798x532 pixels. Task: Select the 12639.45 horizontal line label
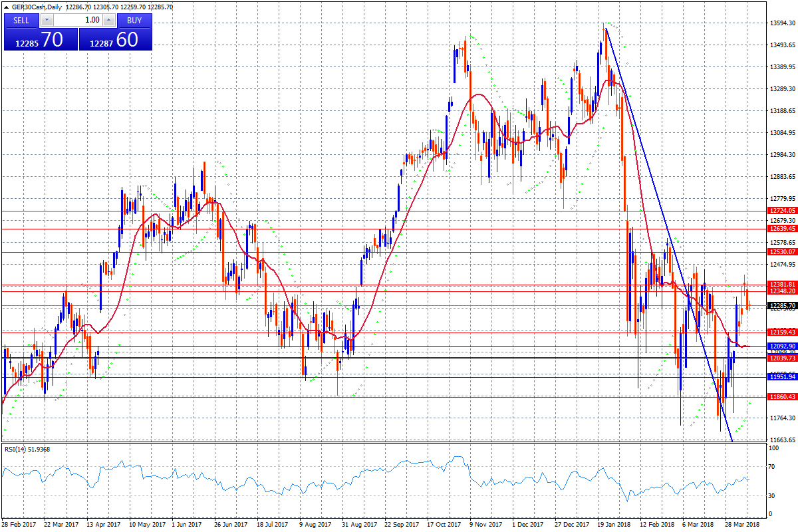tap(782, 228)
